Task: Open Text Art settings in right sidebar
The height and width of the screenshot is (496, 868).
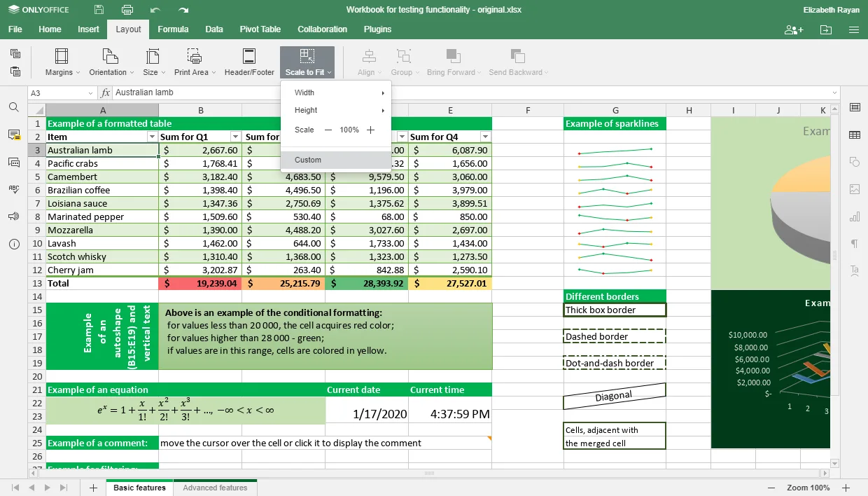Action: 855,270
